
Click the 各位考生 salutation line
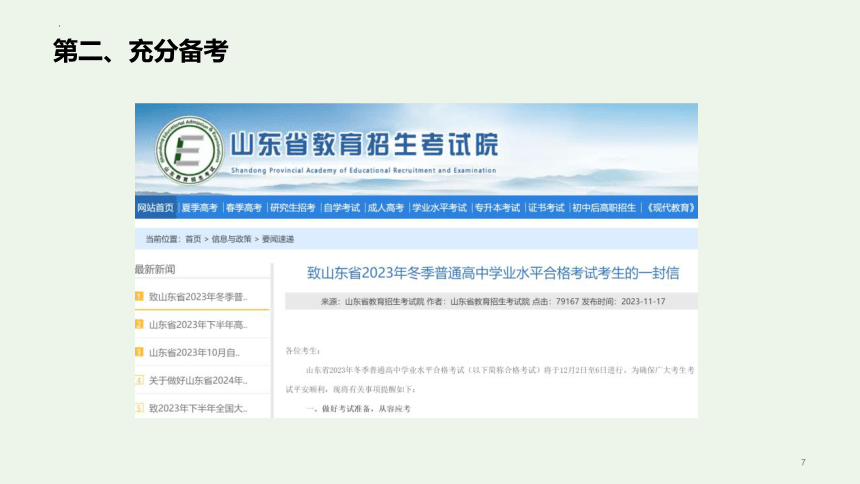(x=303, y=351)
